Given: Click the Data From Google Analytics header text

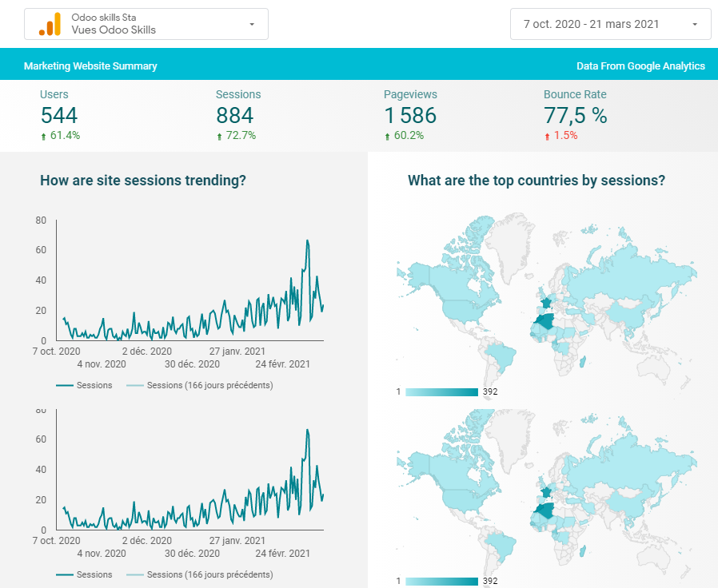Looking at the screenshot, I should [x=640, y=66].
